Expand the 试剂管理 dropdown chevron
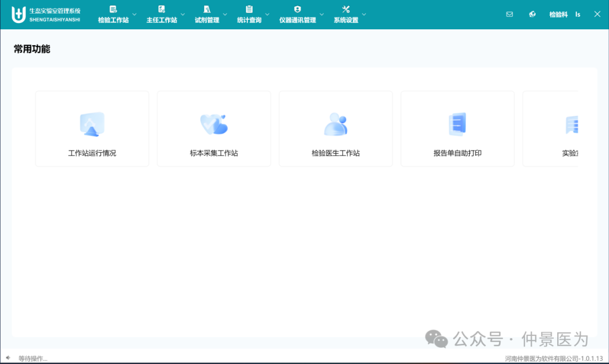The width and height of the screenshot is (609, 364). click(x=225, y=15)
